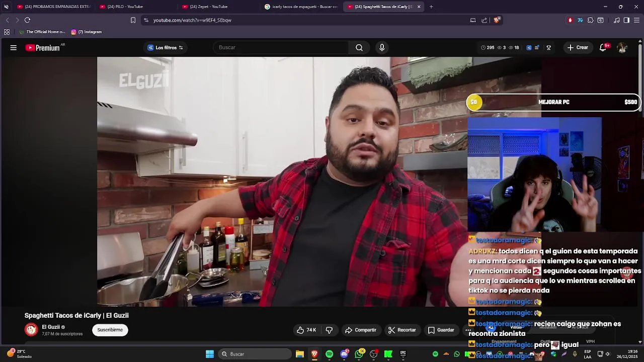Open the El Guzii channel name link

[x=51, y=327]
